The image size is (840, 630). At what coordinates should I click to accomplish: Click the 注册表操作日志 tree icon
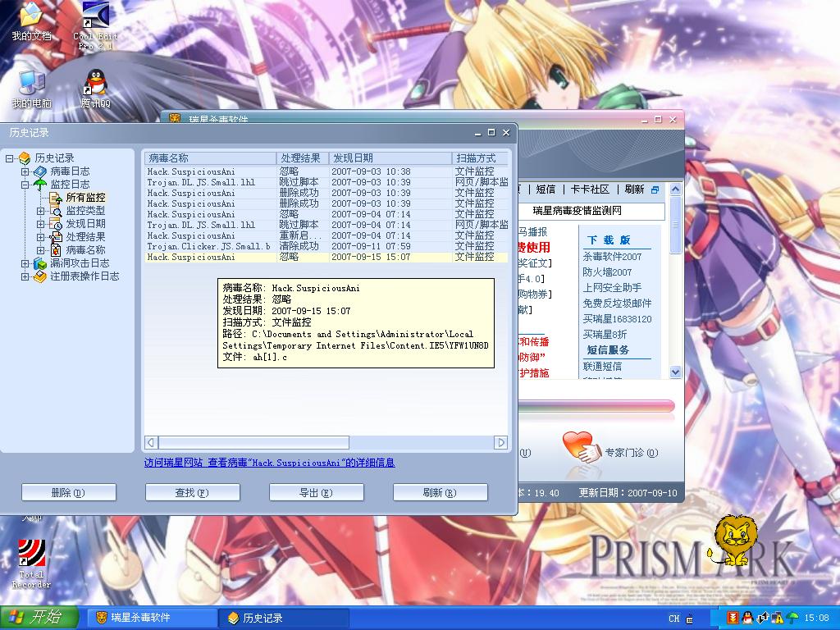pos(40,276)
